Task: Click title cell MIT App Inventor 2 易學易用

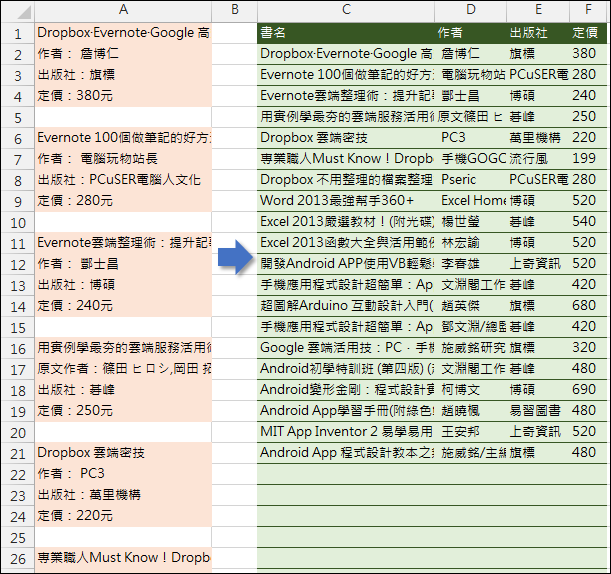Action: [x=346, y=432]
